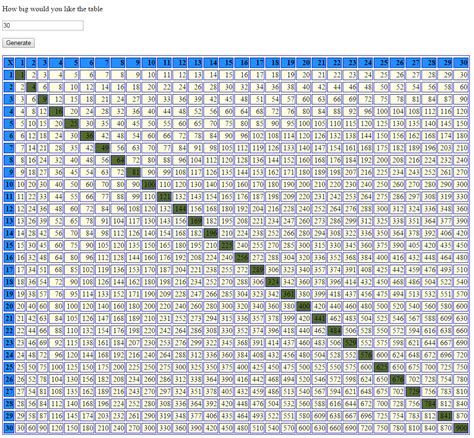The image size is (474, 438).
Task: Select row header 30 in blue left column
Action: [9, 428]
